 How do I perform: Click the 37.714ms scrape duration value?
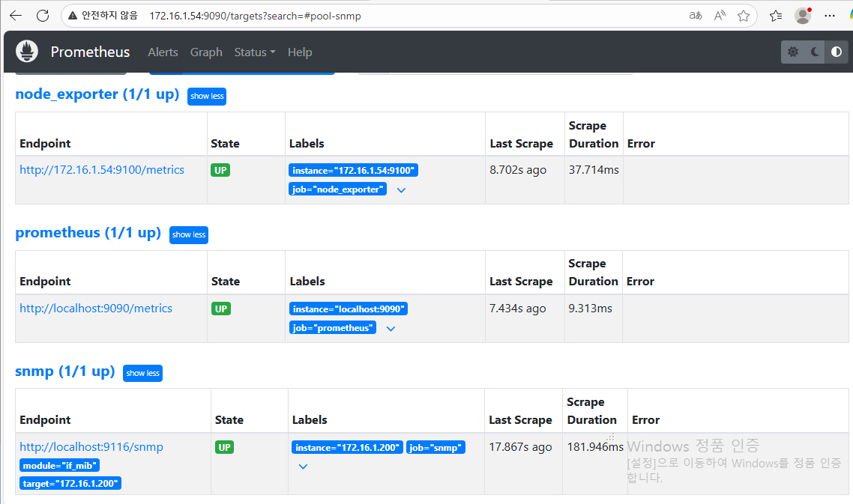[594, 170]
